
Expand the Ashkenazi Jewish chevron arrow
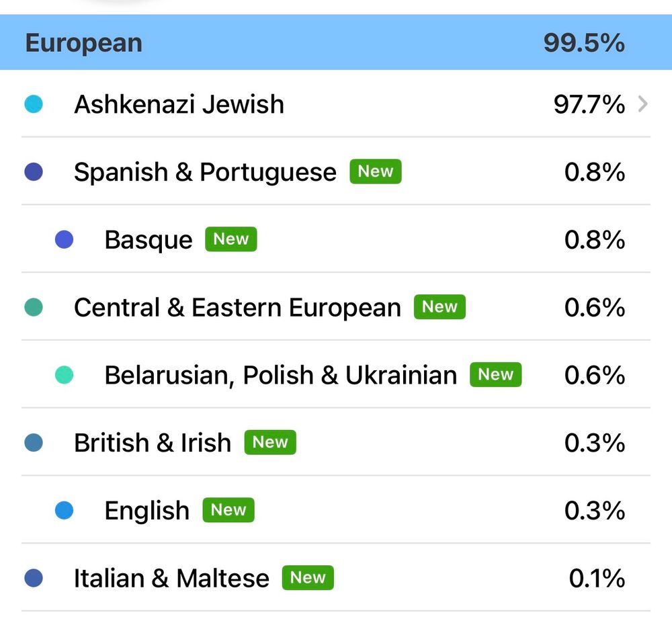[642, 104]
